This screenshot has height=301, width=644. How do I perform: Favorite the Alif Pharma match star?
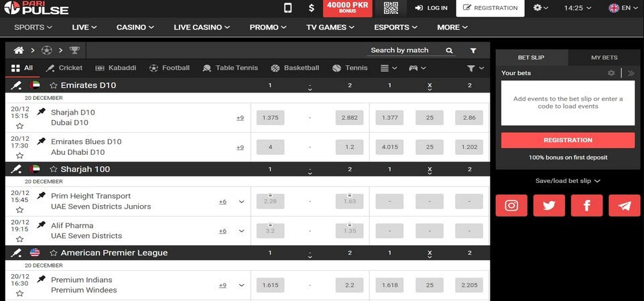[x=19, y=239]
